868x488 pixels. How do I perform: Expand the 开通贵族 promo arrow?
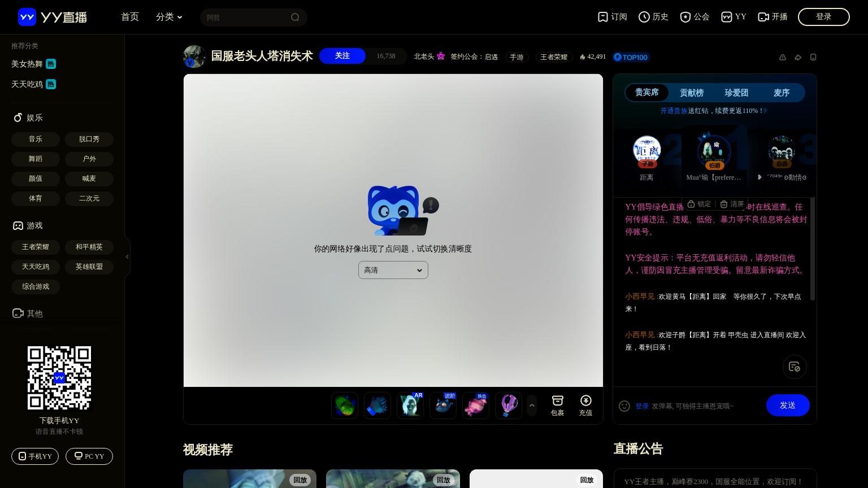(x=765, y=111)
